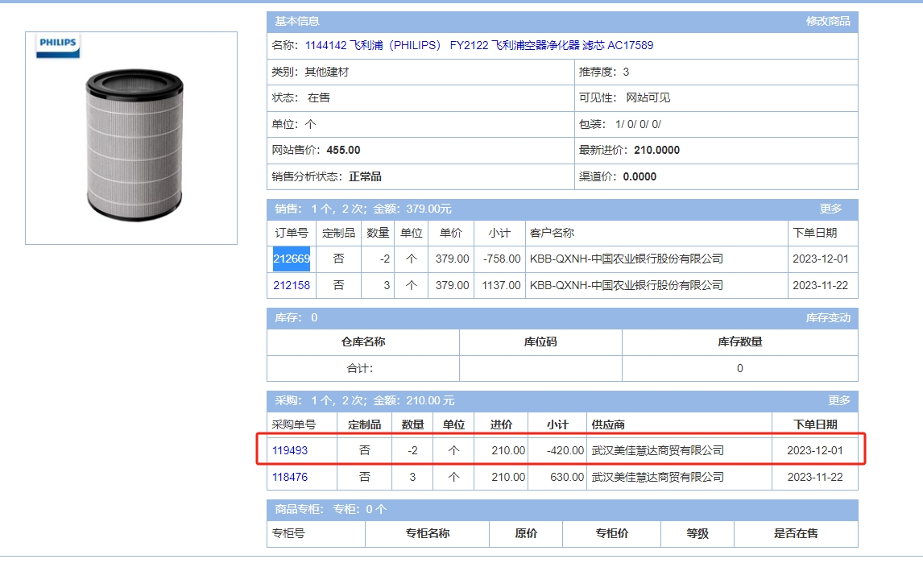The image size is (923, 588).
Task: Click 更多 in the 采购 section header
Action: pyautogui.click(x=838, y=401)
